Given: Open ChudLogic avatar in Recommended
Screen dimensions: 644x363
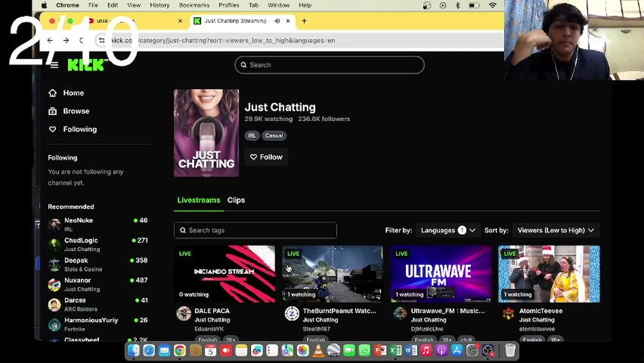Looking at the screenshot, I should click(x=54, y=245).
